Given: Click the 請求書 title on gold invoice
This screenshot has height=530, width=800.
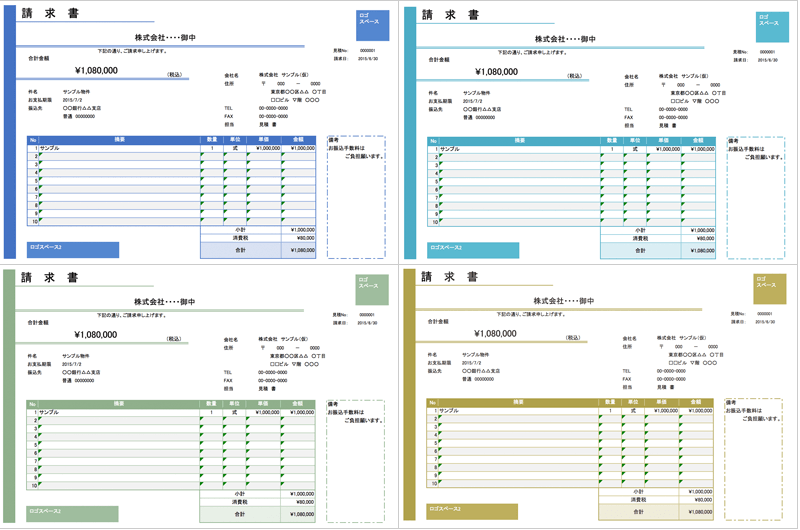Looking at the screenshot, I should pos(449,276).
